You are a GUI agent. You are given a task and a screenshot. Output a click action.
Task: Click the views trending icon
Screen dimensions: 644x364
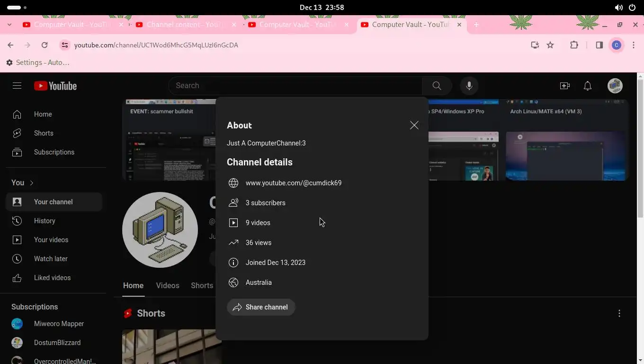click(x=233, y=243)
